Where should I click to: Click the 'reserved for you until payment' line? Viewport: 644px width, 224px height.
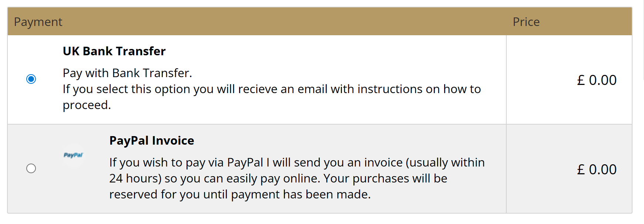click(240, 194)
